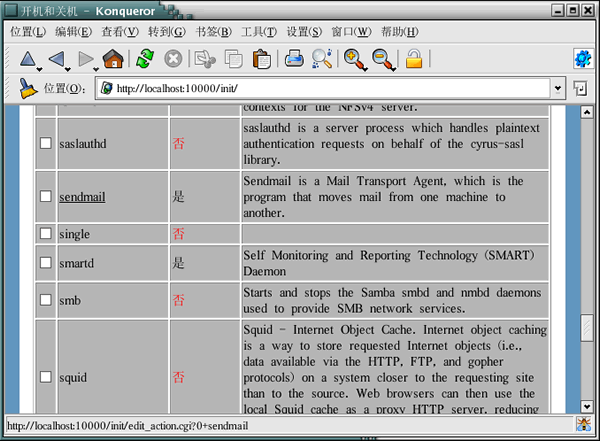
Task: Tick the smb checkbox
Action: [46, 300]
